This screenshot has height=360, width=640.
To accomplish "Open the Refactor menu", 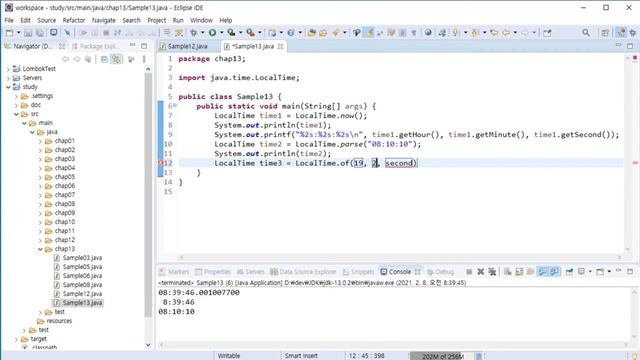I will pos(73,20).
